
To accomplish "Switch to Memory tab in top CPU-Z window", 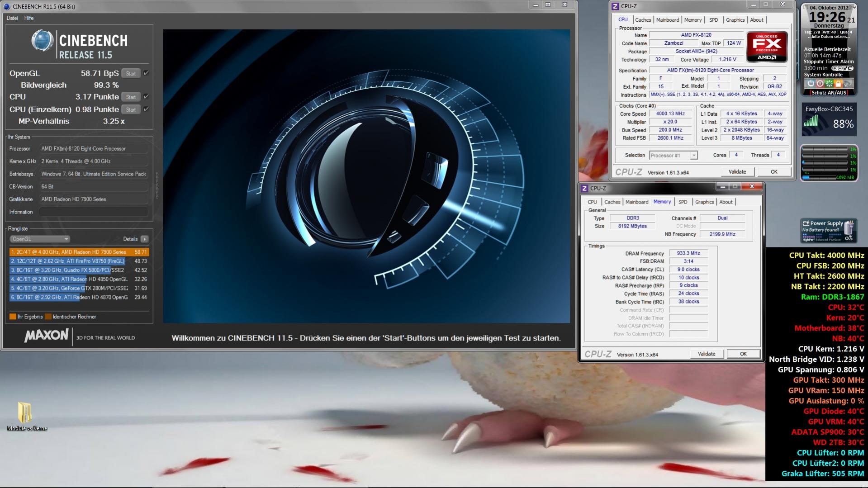I will (x=693, y=20).
